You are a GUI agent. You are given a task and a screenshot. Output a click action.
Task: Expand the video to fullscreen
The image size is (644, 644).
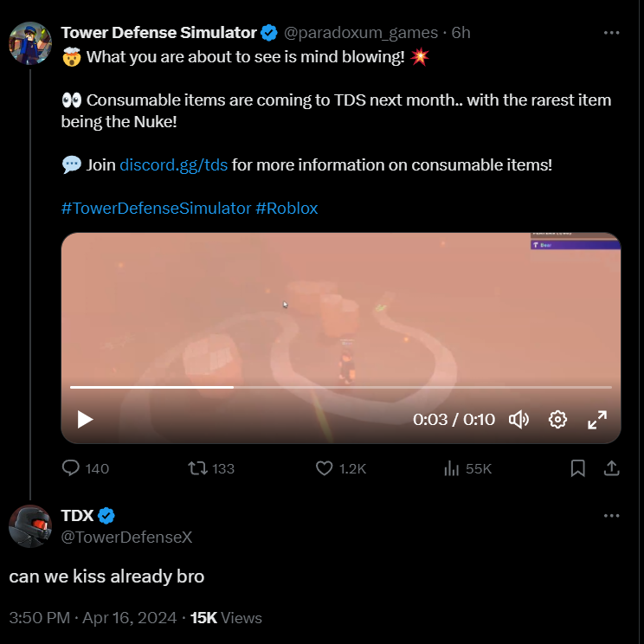pyautogui.click(x=597, y=419)
